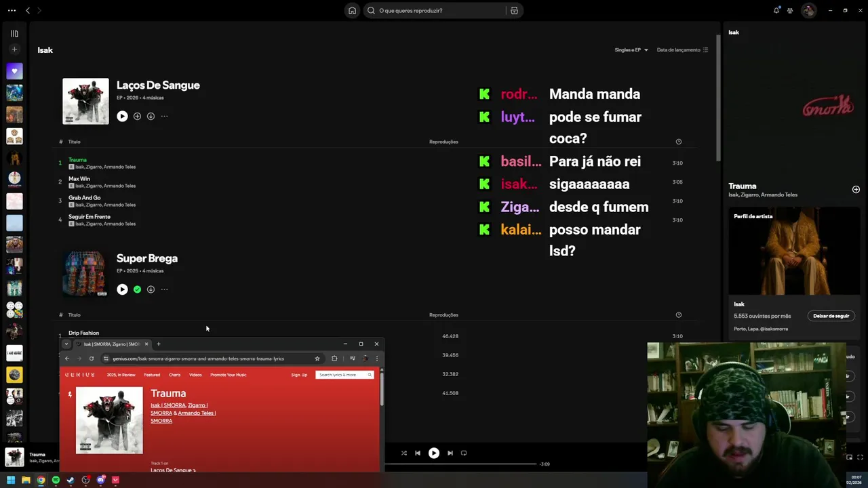The image size is (868, 488).
Task: Open Spotify notifications bell
Action: 776,10
